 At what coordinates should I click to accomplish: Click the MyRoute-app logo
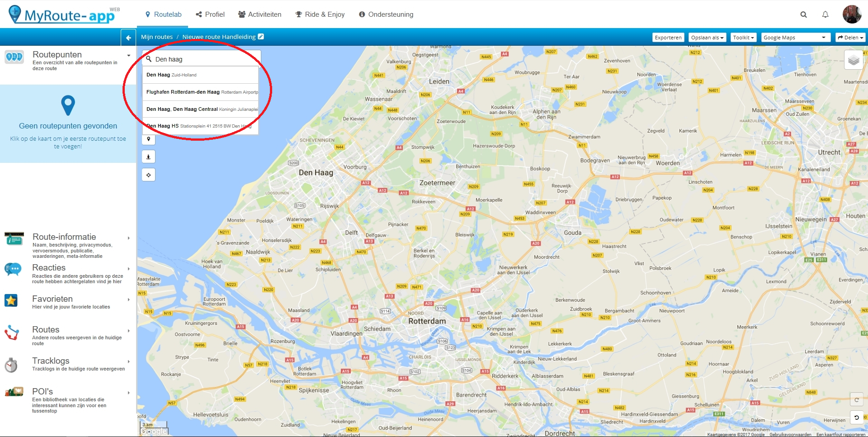click(x=64, y=14)
